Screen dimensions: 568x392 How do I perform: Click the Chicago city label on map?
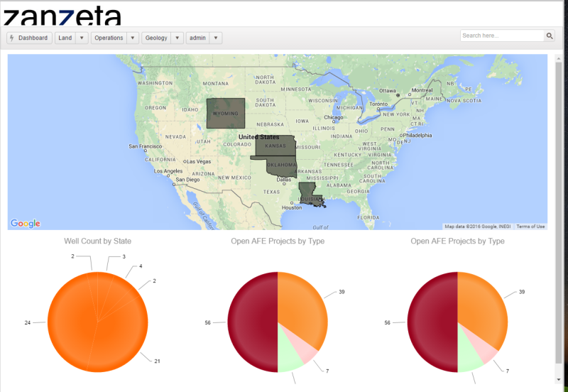[334, 117]
